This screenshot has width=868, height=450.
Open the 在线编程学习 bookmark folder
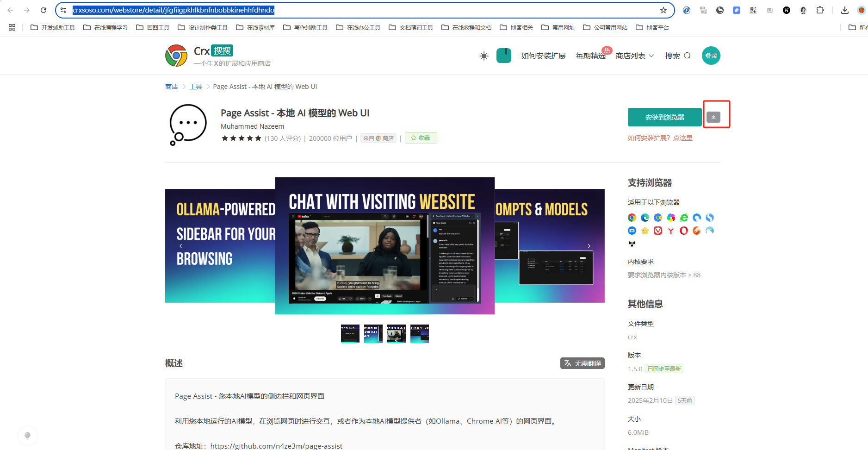pyautogui.click(x=105, y=27)
